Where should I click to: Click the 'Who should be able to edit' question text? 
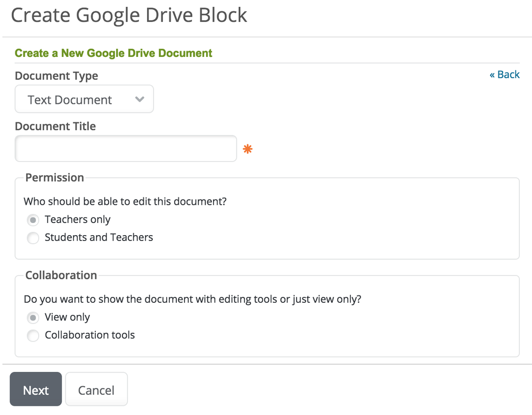[x=128, y=202]
